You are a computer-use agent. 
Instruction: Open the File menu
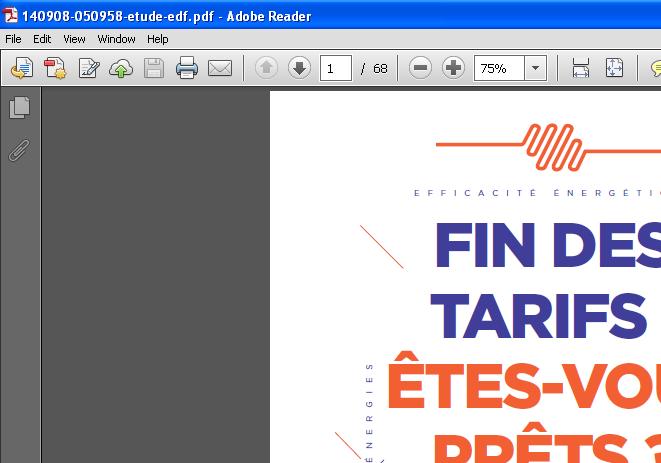tap(13, 39)
